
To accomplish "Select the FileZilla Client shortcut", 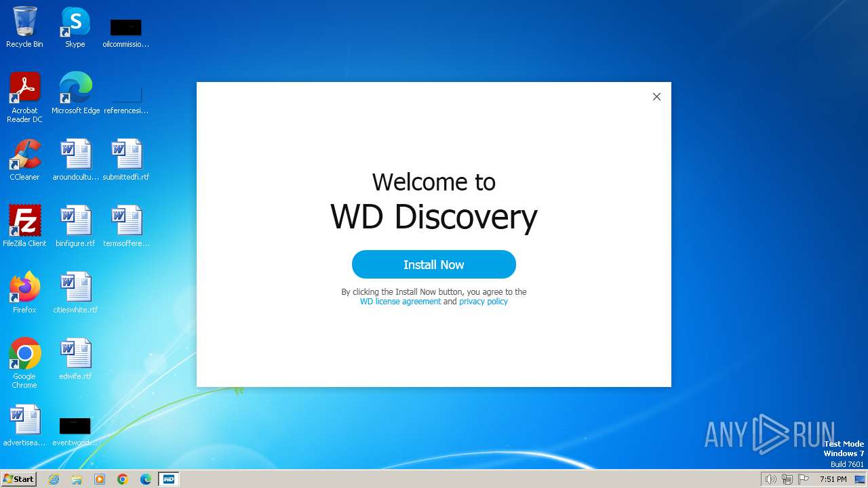I will tap(24, 226).
